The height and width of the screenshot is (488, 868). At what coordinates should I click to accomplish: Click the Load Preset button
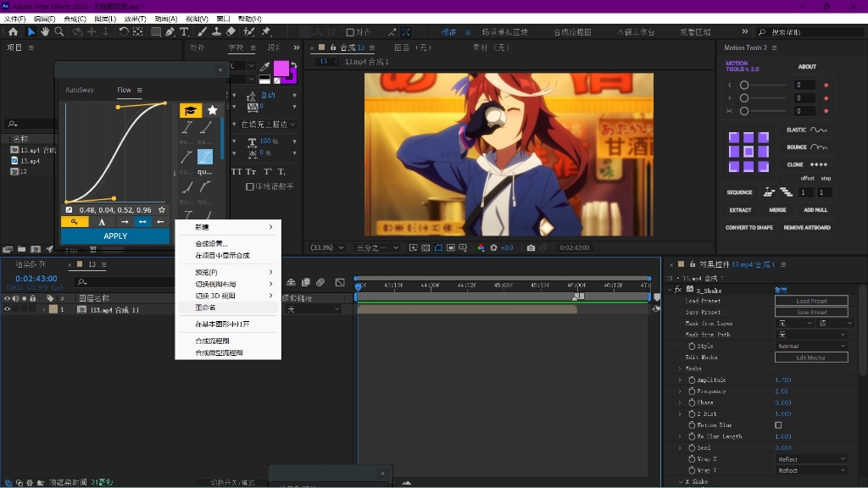point(810,301)
